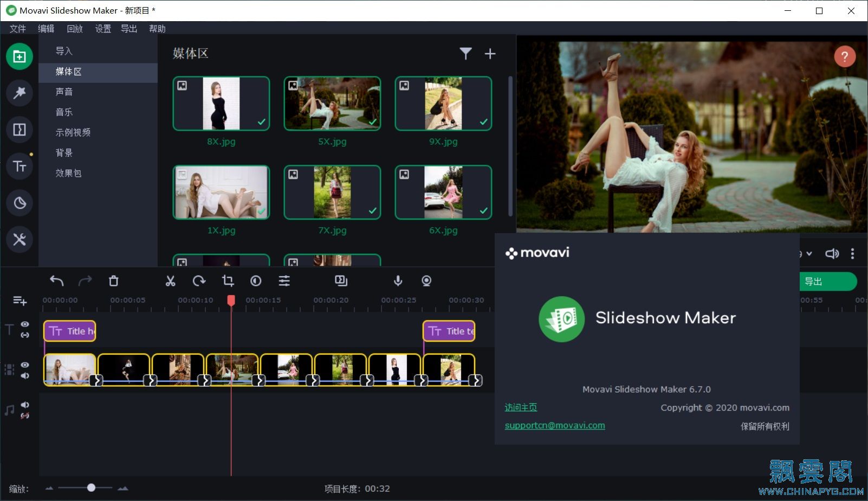Select 示例视频 in the side list

[98, 132]
